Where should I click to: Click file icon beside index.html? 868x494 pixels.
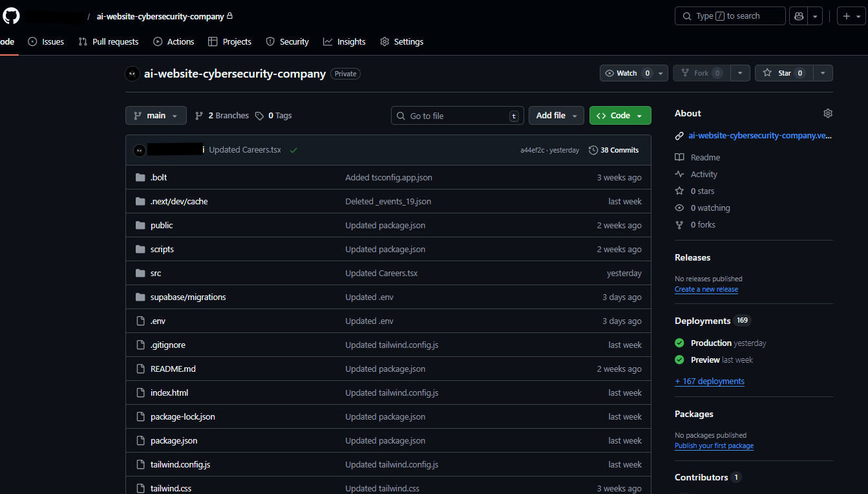pyautogui.click(x=140, y=392)
